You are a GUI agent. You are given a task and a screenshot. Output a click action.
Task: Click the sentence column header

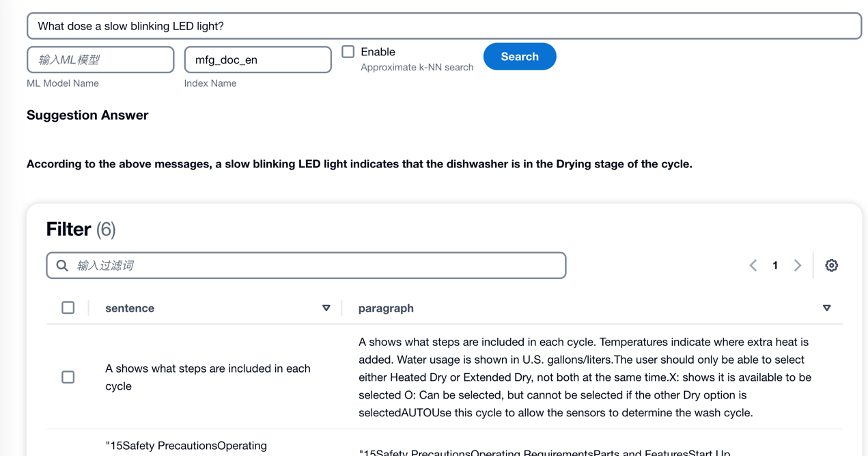point(130,308)
